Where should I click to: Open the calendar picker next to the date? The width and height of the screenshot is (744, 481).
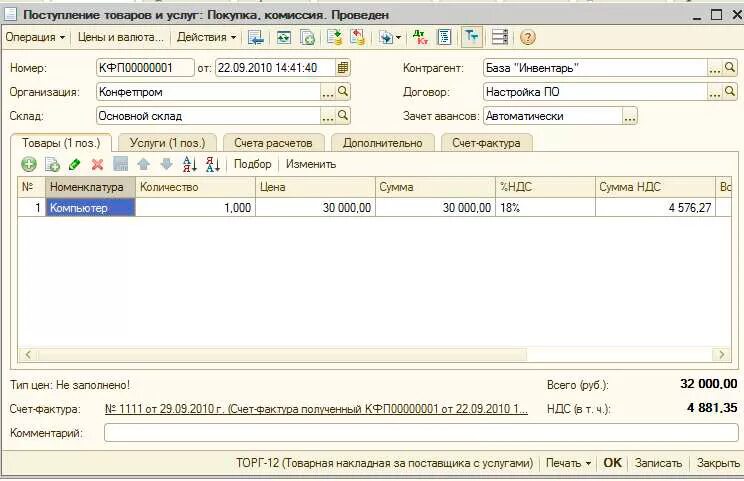coord(343,68)
